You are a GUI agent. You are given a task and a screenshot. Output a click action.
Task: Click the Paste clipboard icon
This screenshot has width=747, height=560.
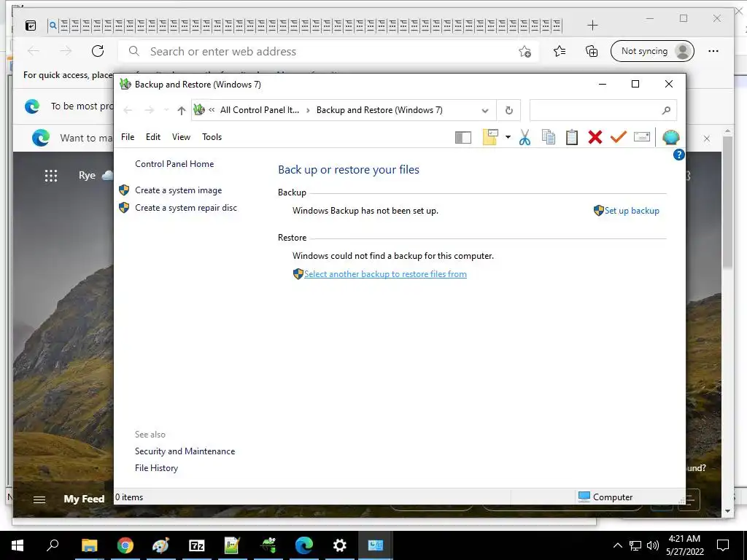pos(572,137)
